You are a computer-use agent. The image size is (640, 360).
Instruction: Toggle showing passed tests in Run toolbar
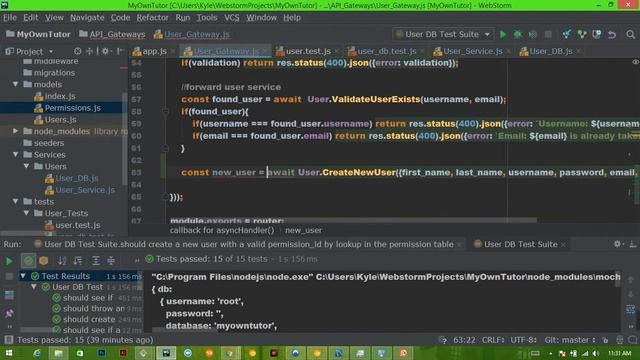[x=28, y=260]
